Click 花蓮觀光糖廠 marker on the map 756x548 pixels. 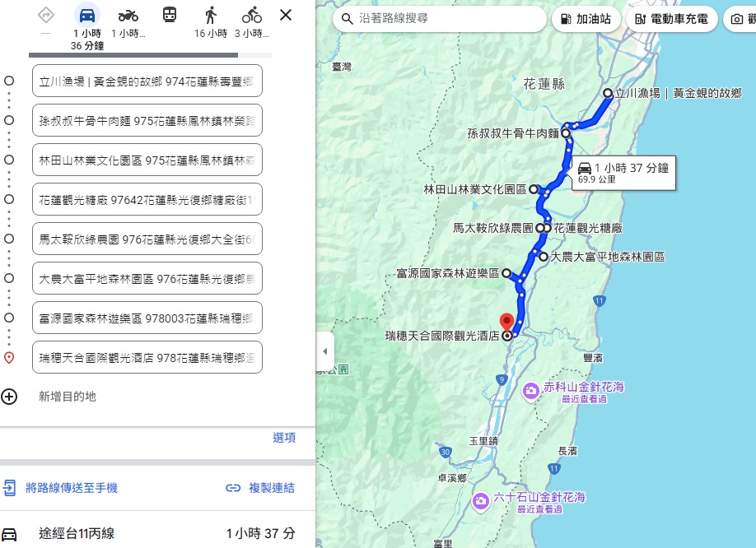click(x=547, y=228)
